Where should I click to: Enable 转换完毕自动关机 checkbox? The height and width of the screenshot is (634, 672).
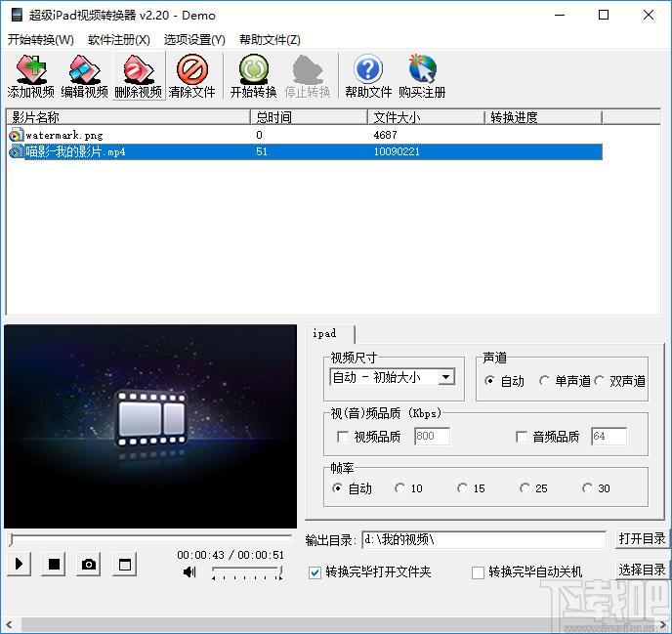[478, 572]
